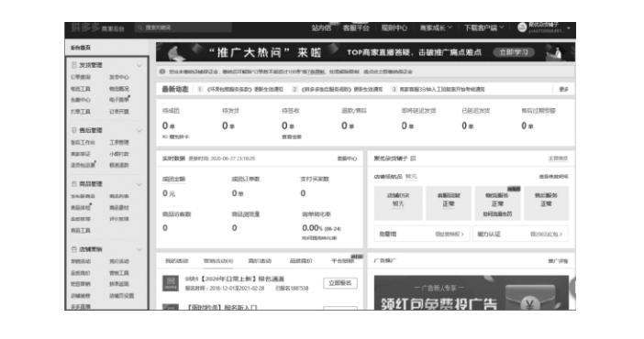Image resolution: width=644 pixels, height=339 pixels.
Task: Click the search magnifier icon in header
Action: pyautogui.click(x=139, y=27)
